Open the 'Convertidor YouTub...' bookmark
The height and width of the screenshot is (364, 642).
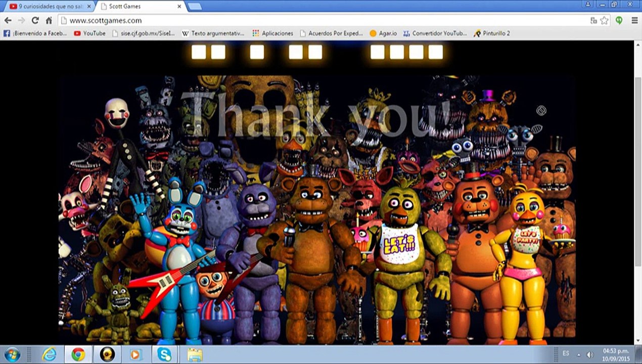(x=435, y=33)
